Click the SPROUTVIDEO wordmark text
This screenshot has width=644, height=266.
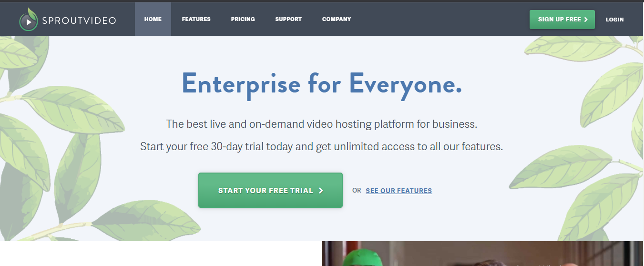pyautogui.click(x=79, y=20)
